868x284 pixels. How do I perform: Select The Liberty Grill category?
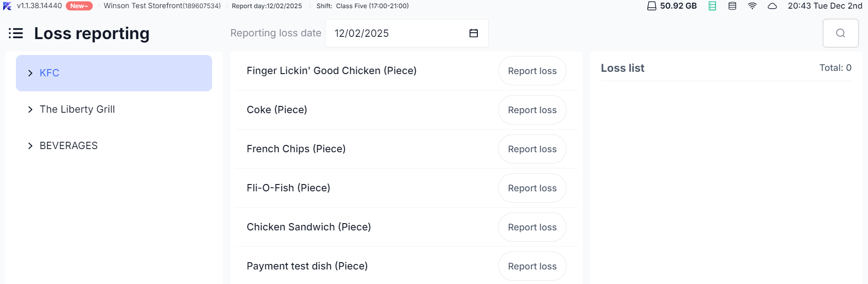77,110
